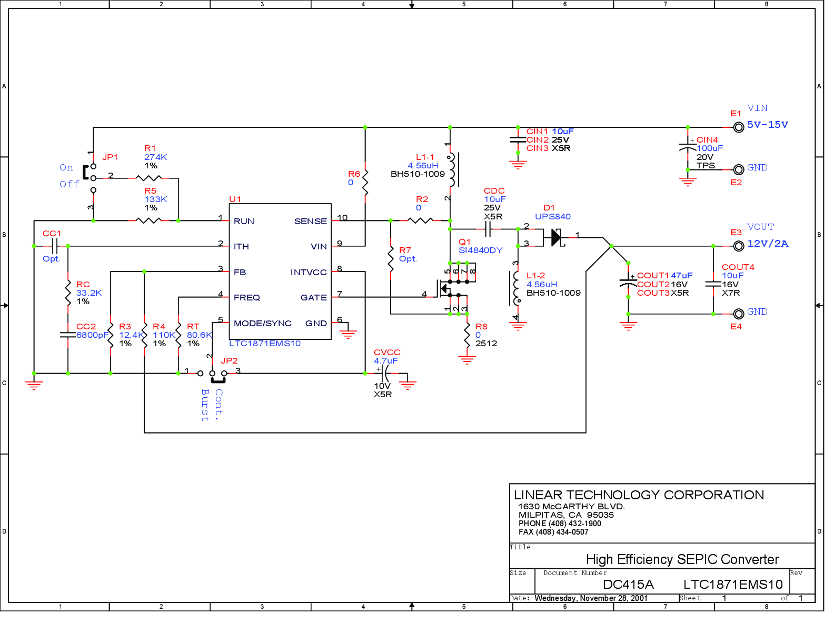Select the RC 33.2K resistor symbol
Image resolution: width=834 pixels, height=644 pixels.
pos(68,293)
